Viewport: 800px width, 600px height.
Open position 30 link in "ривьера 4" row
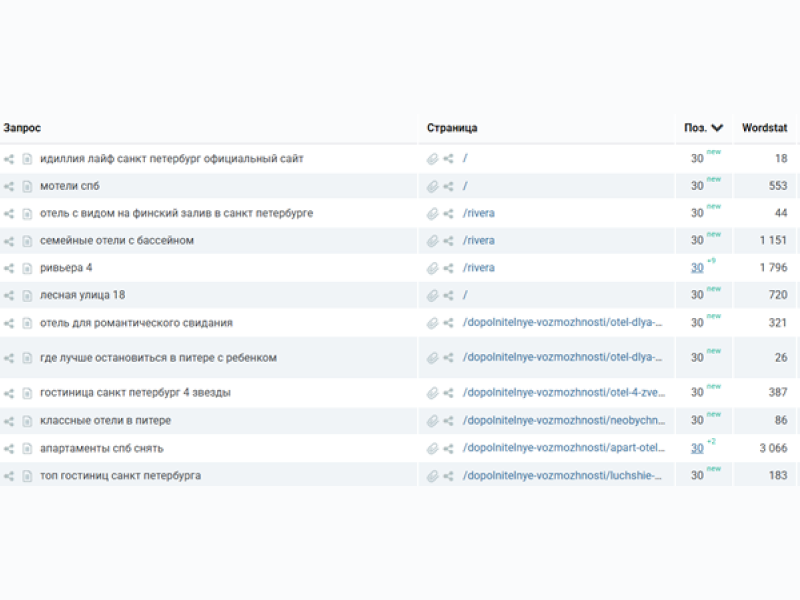[x=697, y=268]
